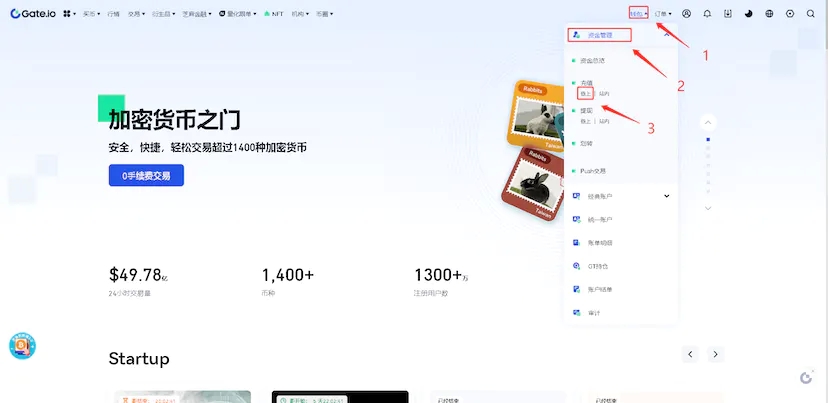This screenshot has width=828, height=403.
Task: Open search with magnifier icon
Action: [811, 14]
